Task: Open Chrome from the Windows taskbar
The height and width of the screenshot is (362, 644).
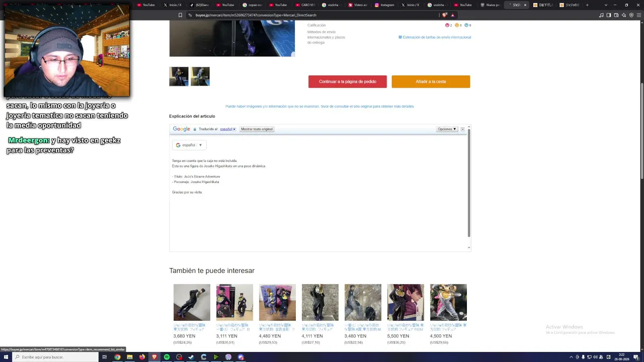Action: click(x=117, y=357)
